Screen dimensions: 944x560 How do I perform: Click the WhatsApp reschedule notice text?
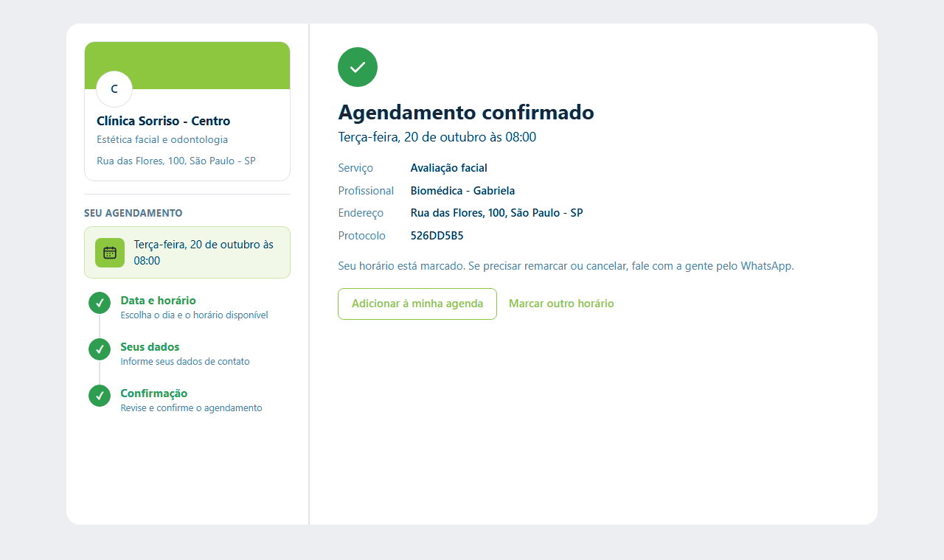[566, 266]
